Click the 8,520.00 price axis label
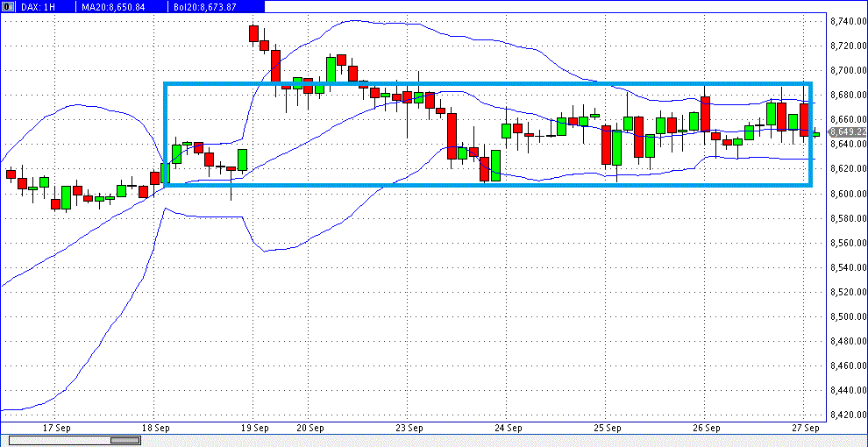Viewport: 868px width, 447px height. [x=849, y=292]
